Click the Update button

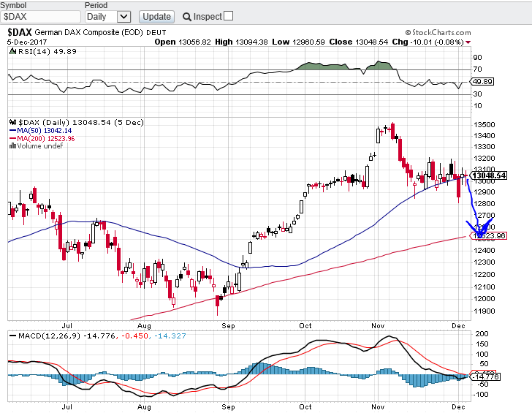[x=156, y=17]
